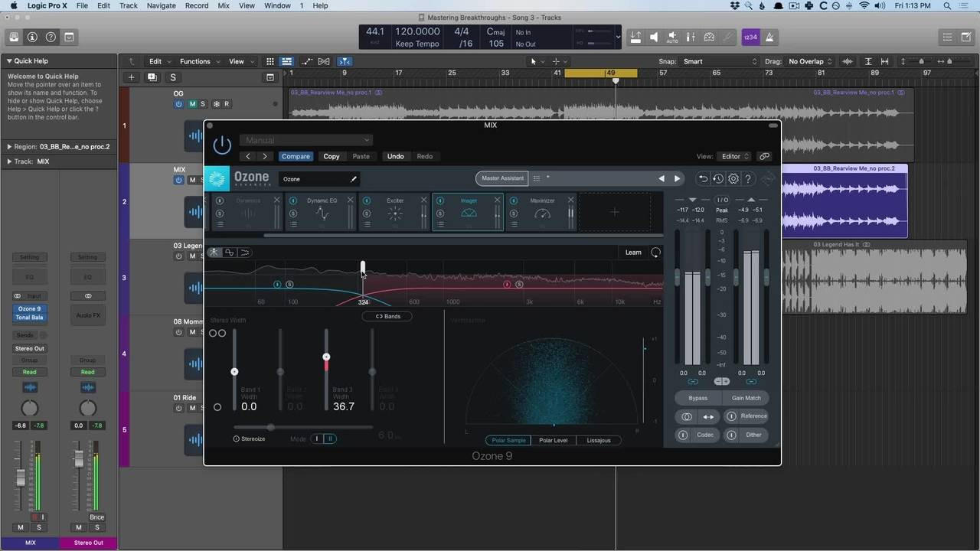980x551 pixels.
Task: Click the Gain Match button
Action: point(746,398)
